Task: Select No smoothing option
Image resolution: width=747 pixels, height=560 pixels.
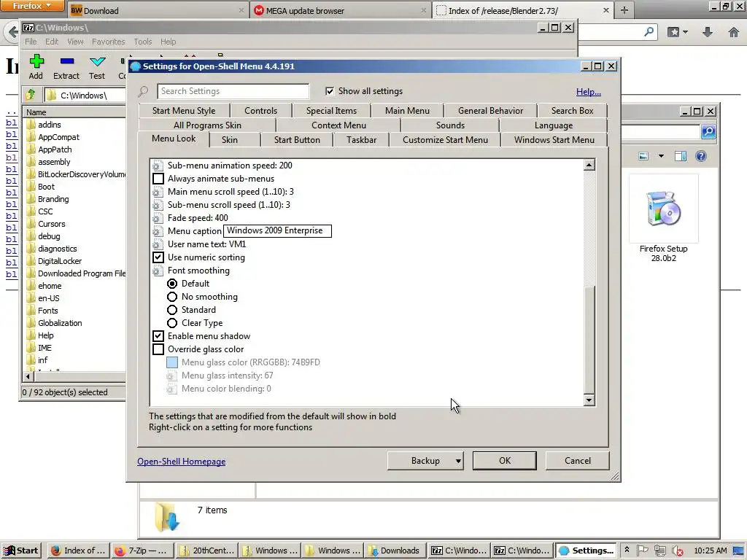Action: click(172, 297)
